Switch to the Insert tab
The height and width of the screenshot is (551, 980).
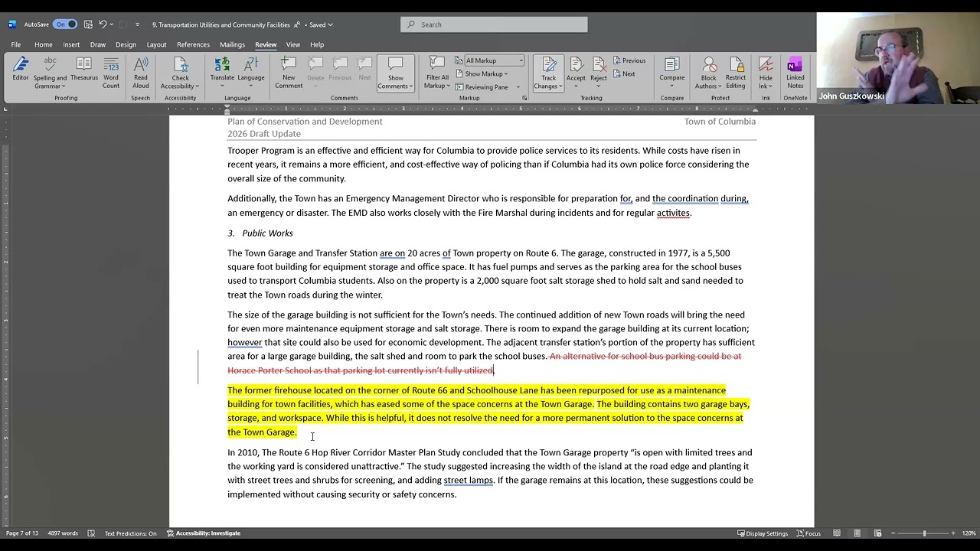(x=71, y=44)
